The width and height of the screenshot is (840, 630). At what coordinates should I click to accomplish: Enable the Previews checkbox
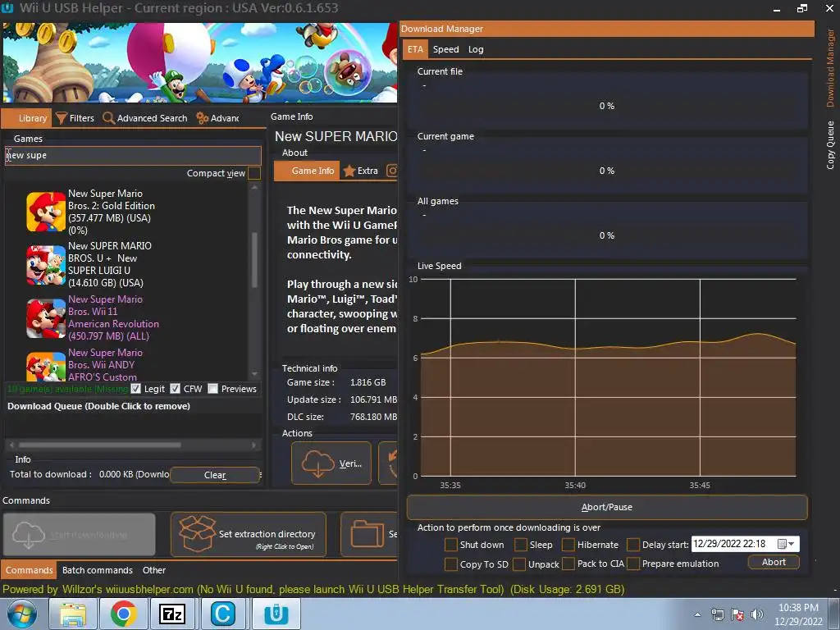point(212,388)
